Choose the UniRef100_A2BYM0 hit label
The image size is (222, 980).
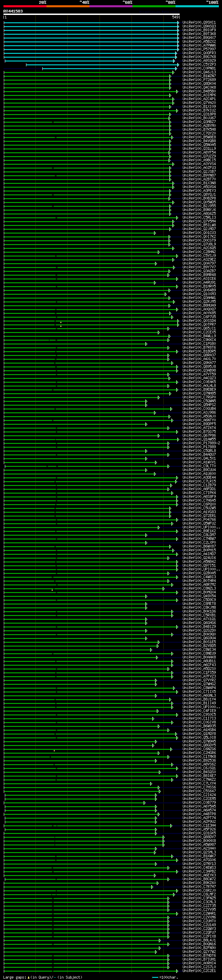tap(199, 125)
